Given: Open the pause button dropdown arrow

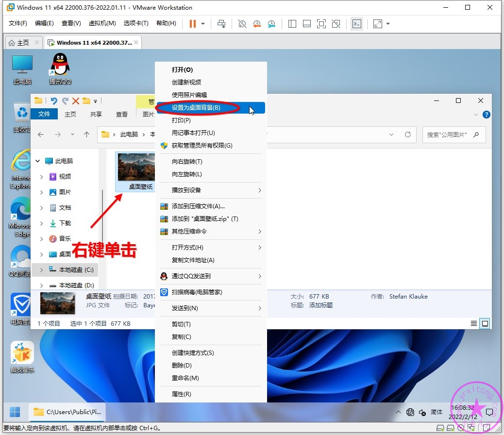Looking at the screenshot, I should [x=203, y=24].
